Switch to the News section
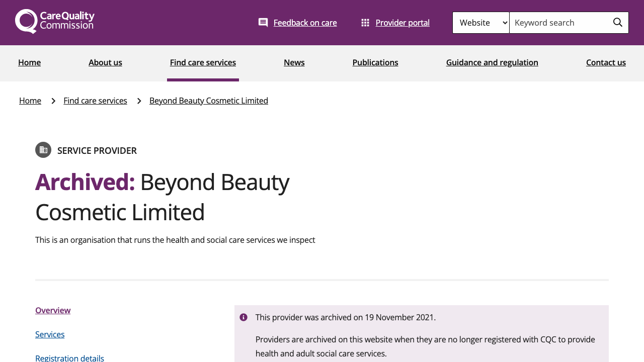Screen dimensions: 644x362 pyautogui.click(x=294, y=62)
